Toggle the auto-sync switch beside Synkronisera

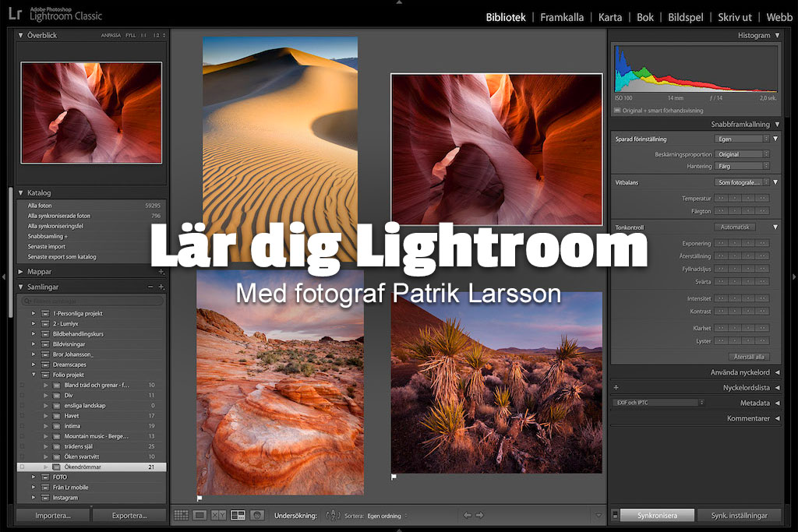(x=615, y=515)
